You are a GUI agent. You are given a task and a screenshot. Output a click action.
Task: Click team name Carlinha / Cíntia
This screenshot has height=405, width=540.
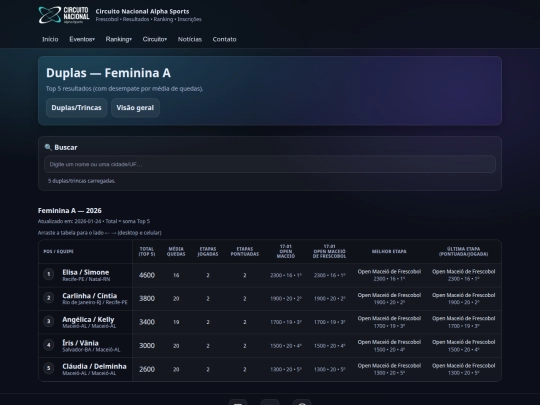[x=90, y=295]
